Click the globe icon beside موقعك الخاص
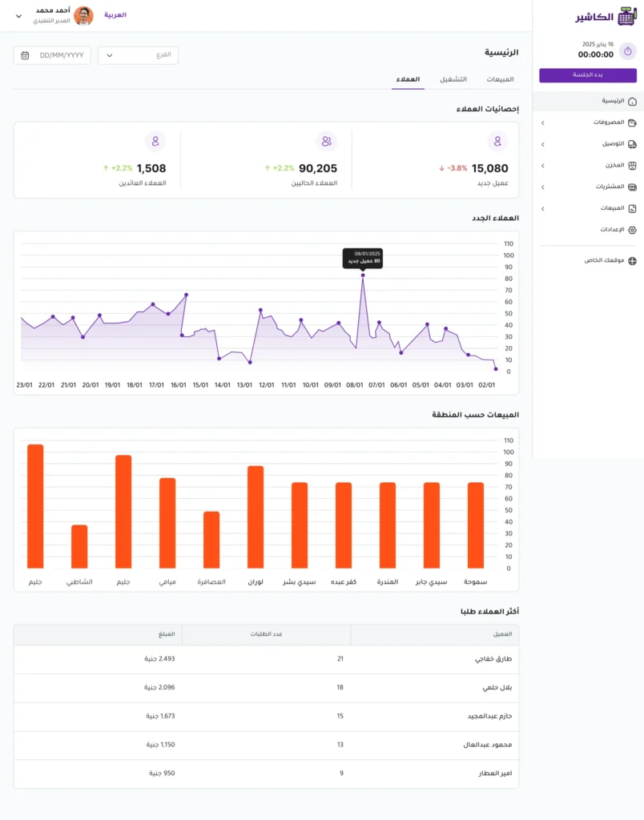 pos(632,261)
